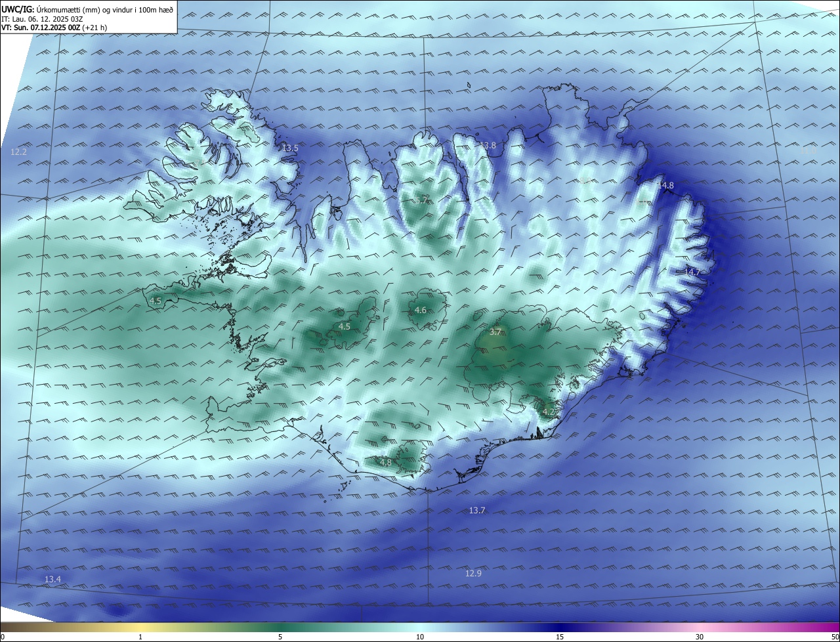Select the 'IT: Lau. 06. 12. 2025 03Z' line
This screenshot has width=840, height=642.
click(42, 19)
